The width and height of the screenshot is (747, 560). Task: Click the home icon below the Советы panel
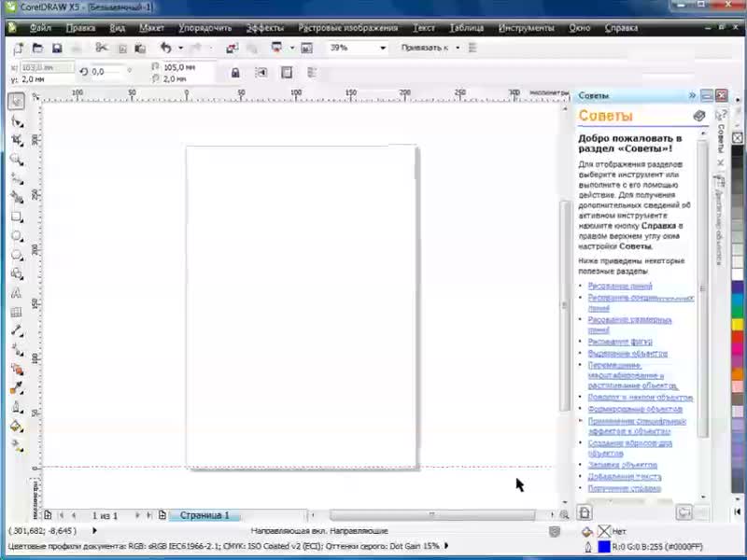pyautogui.click(x=585, y=512)
